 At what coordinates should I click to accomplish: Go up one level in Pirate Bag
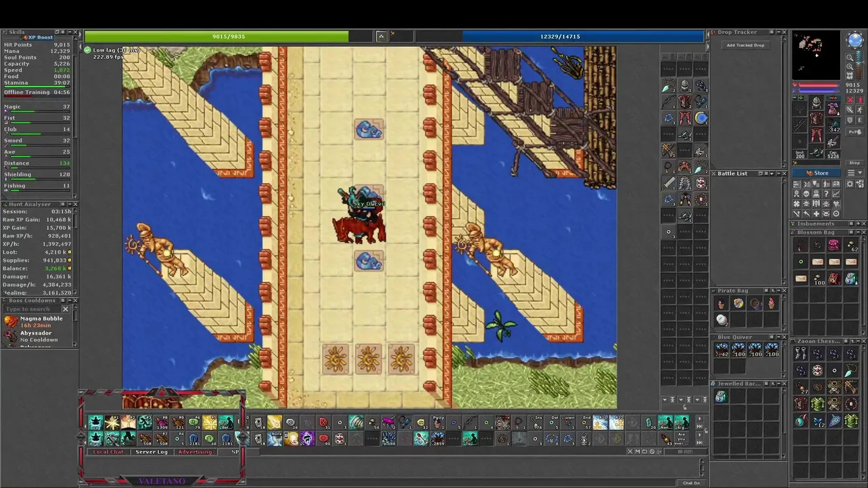pos(773,290)
